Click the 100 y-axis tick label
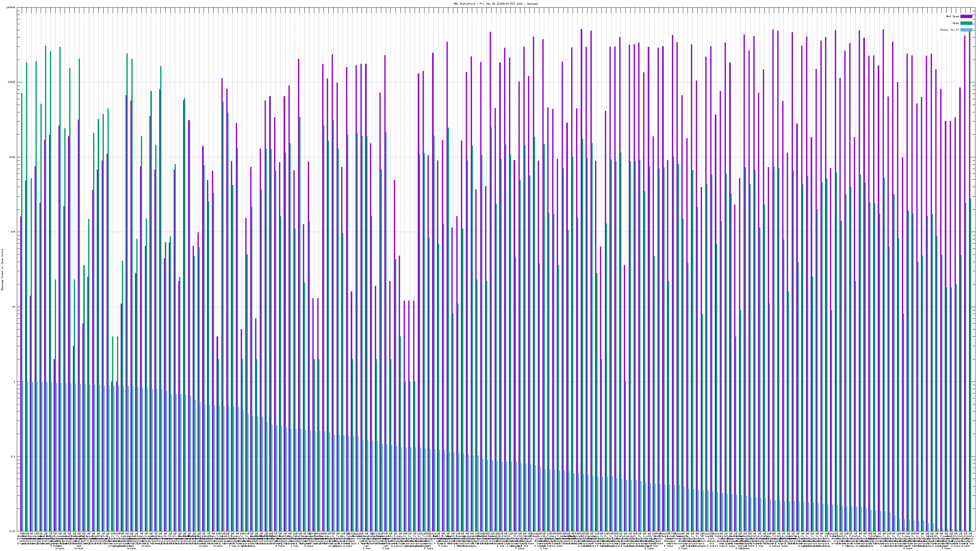Viewport: 980px width, 551px height. (x=13, y=232)
